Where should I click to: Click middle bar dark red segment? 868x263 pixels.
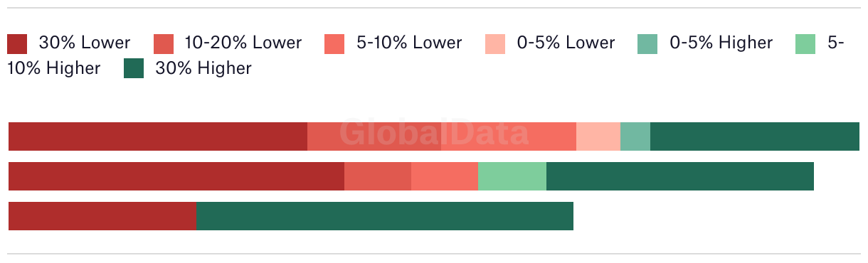point(176,176)
